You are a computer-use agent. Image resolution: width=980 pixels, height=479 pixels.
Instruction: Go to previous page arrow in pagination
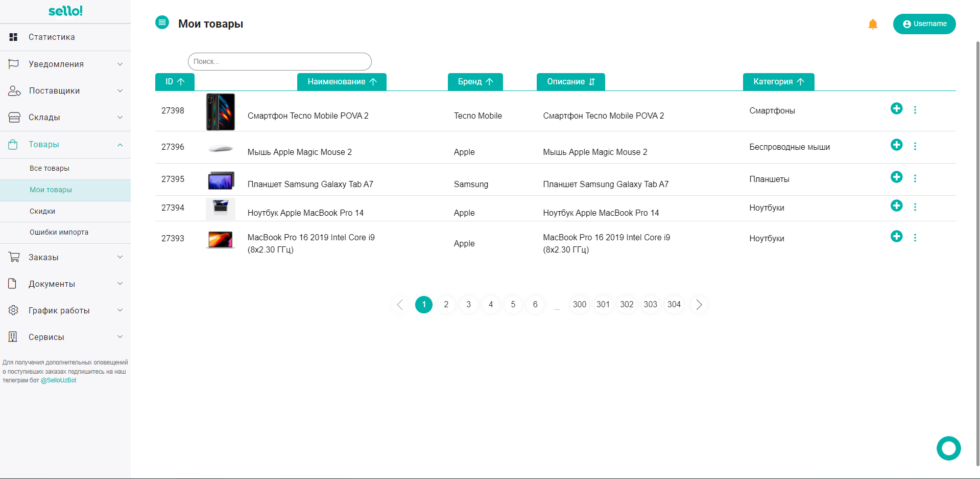(x=400, y=305)
